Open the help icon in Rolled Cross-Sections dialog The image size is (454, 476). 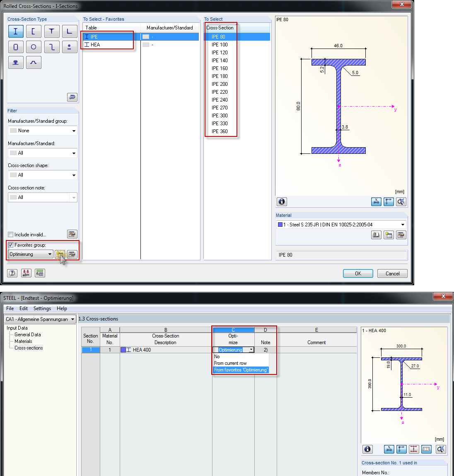click(x=12, y=273)
